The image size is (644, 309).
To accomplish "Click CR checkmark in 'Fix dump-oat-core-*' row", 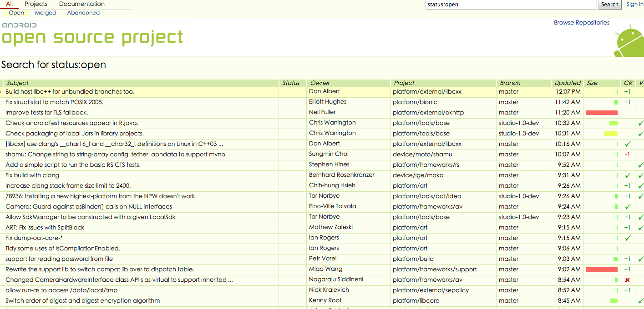I will point(628,238).
